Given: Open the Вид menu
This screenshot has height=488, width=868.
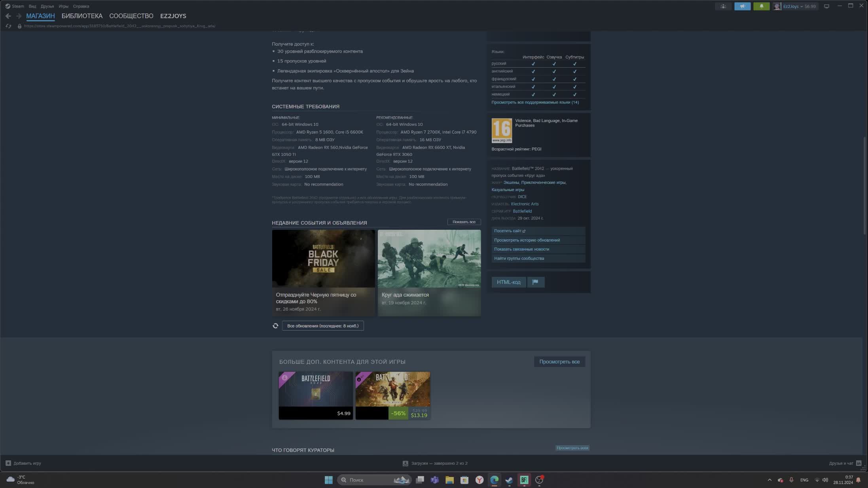Looking at the screenshot, I should [x=32, y=6].
